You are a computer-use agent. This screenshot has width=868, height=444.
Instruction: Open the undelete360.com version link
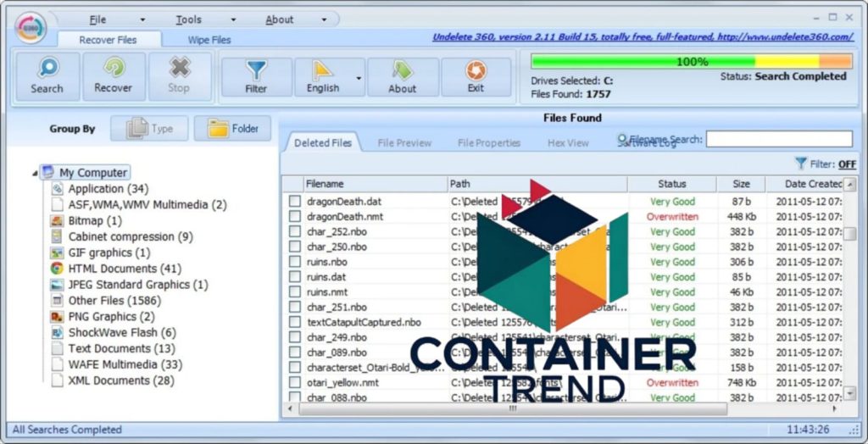click(643, 37)
